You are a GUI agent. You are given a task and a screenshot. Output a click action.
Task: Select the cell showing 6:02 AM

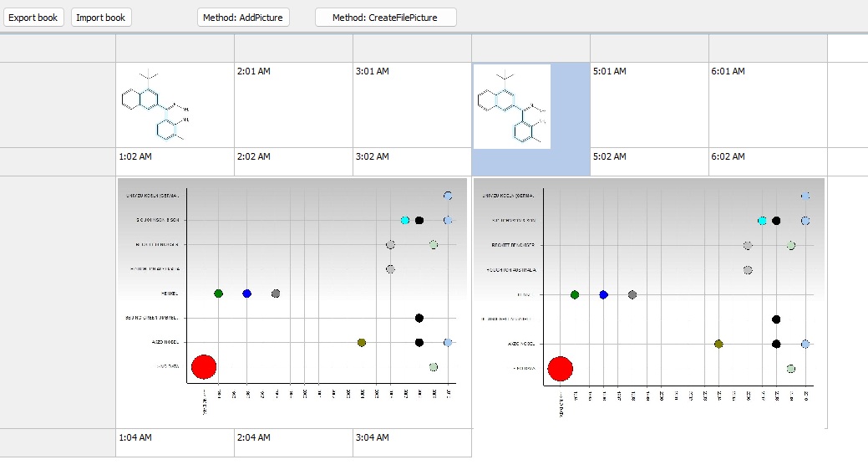tap(768, 162)
